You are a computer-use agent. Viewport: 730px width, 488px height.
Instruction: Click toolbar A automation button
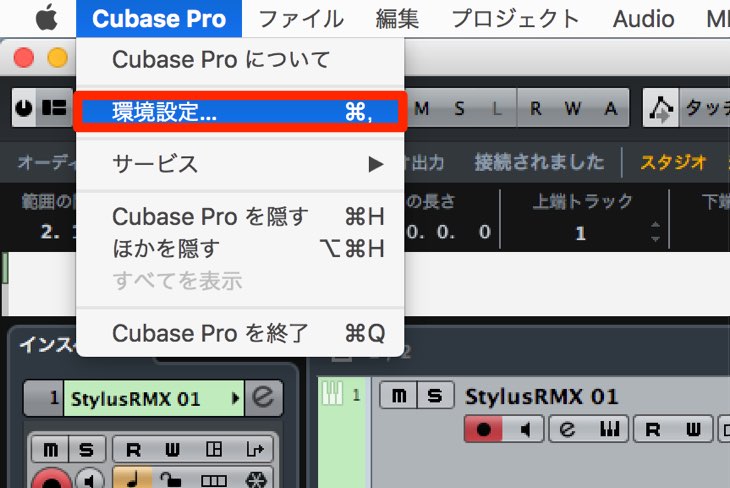coord(611,108)
